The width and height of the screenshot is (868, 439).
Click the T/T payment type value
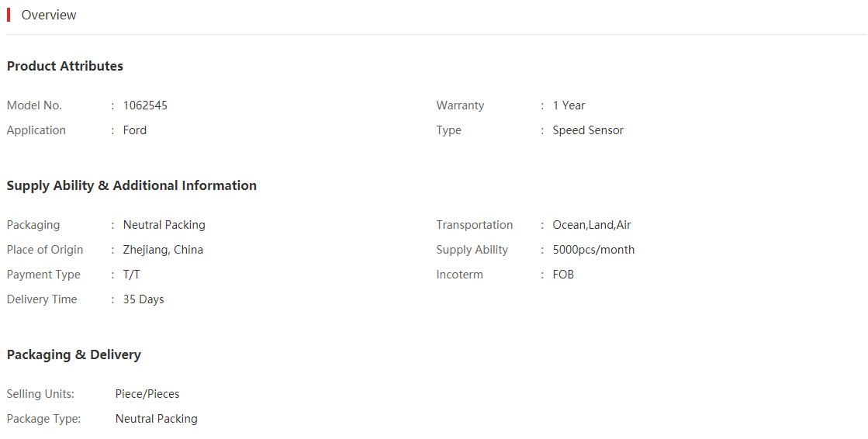coord(131,275)
